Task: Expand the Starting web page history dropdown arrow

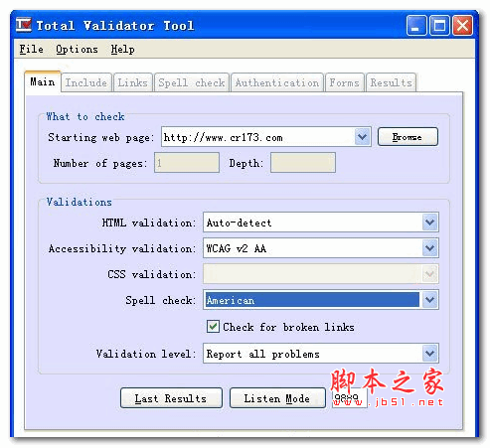Action: point(362,137)
